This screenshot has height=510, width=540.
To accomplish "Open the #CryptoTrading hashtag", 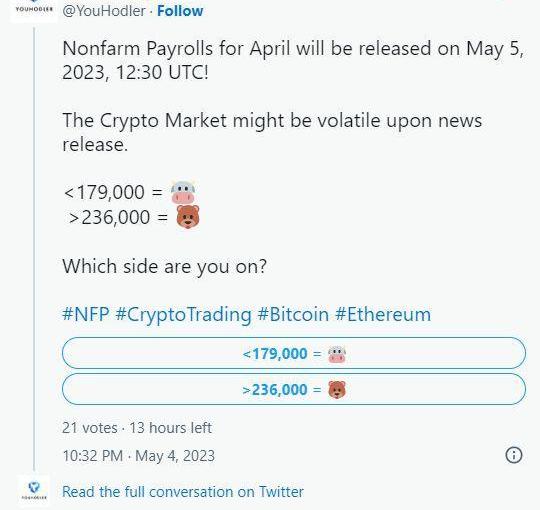I will [184, 315].
